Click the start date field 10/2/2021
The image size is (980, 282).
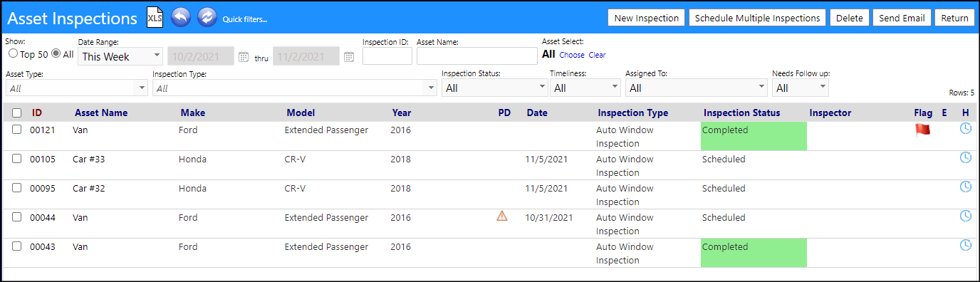(x=201, y=56)
